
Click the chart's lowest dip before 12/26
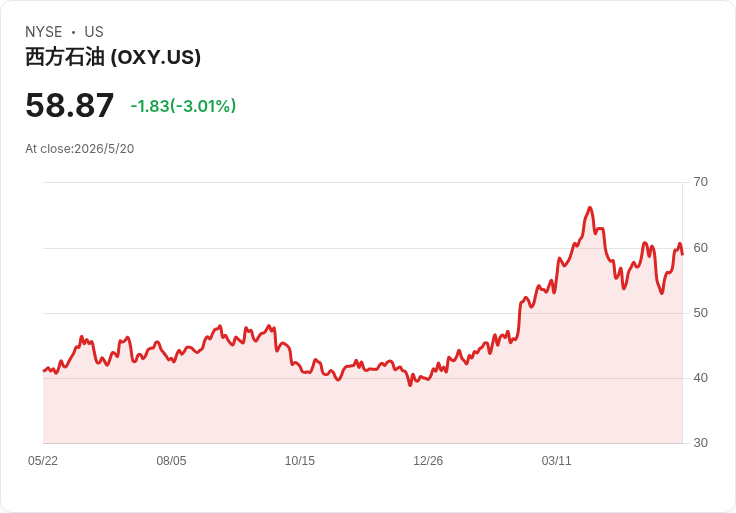[410, 385]
